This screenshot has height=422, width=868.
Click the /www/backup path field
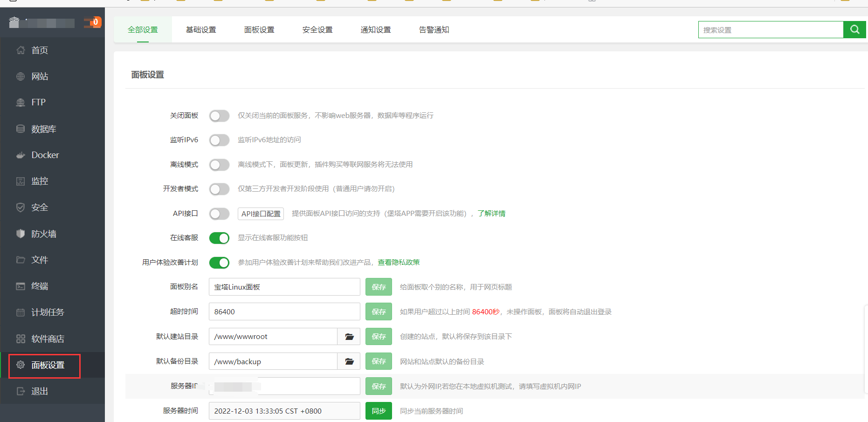pos(273,361)
